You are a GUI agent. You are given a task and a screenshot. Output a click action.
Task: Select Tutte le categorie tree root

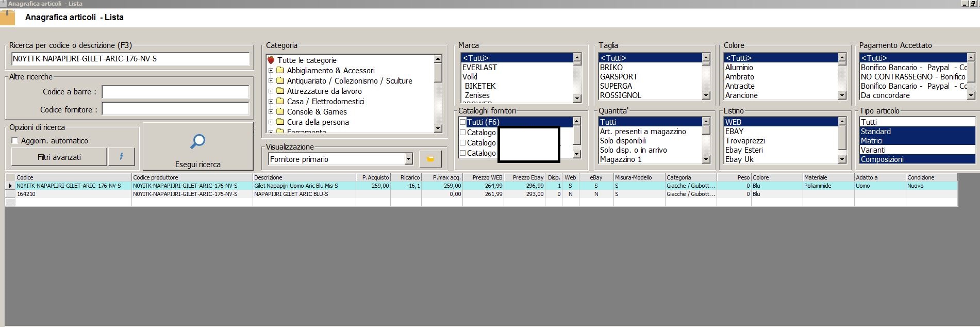[x=307, y=60]
